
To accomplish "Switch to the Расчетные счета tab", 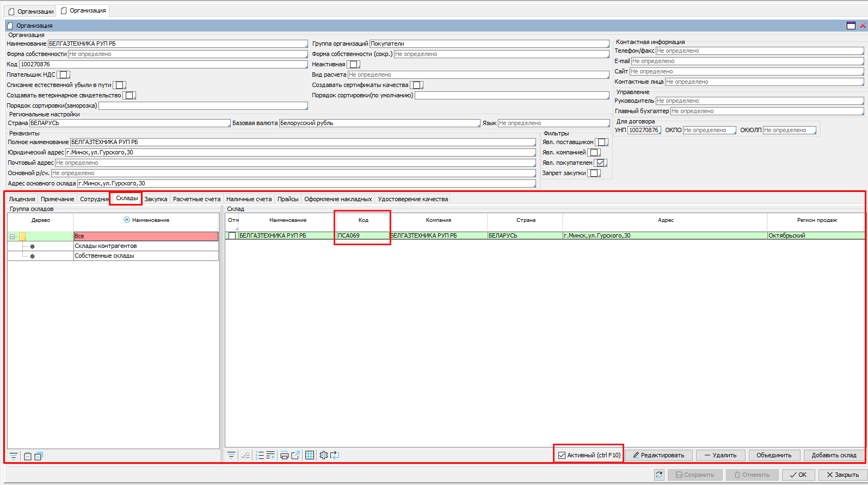I will [196, 199].
